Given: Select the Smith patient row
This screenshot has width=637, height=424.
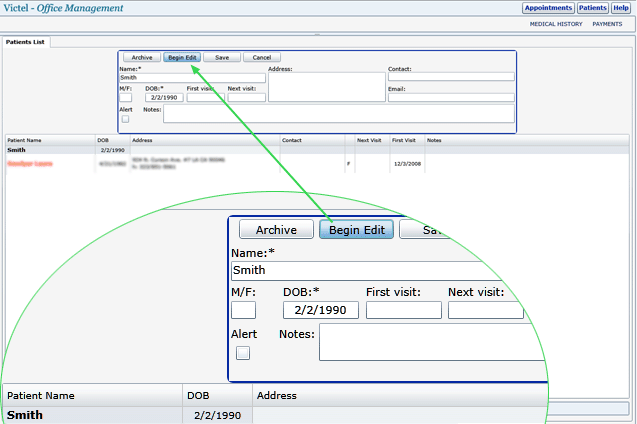Looking at the screenshot, I should pos(317,150).
